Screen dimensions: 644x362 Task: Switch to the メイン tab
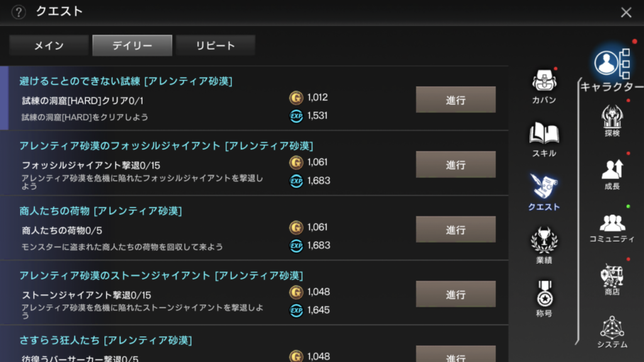click(x=49, y=45)
